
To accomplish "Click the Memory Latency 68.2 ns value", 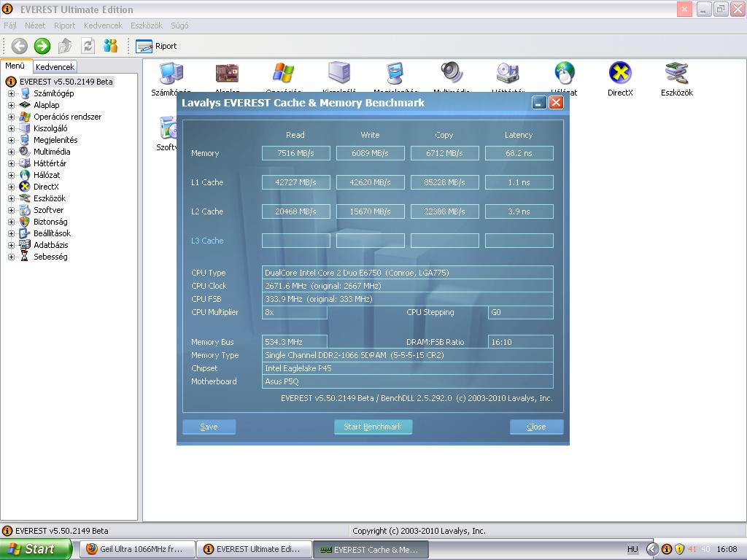I will click(x=519, y=153).
